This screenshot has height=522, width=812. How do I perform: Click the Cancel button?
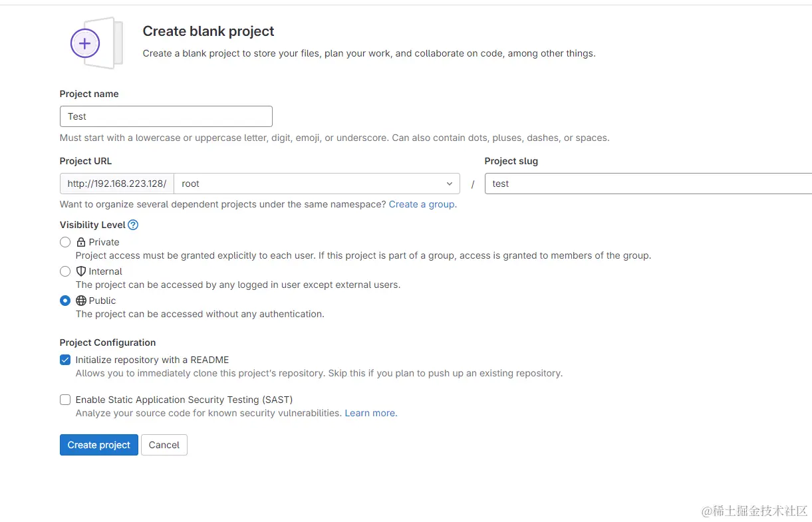point(164,445)
